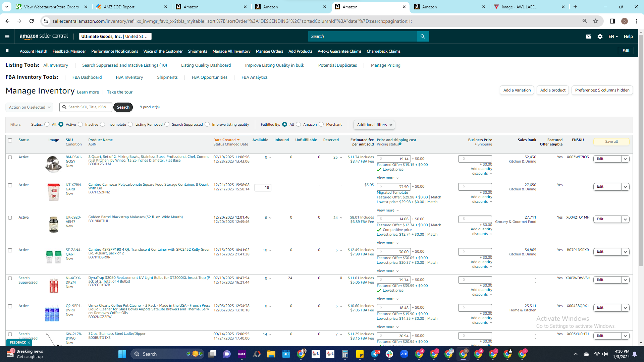The width and height of the screenshot is (644, 362).
Task: Select the Improve listing quality radio button
Action: [x=207, y=124]
